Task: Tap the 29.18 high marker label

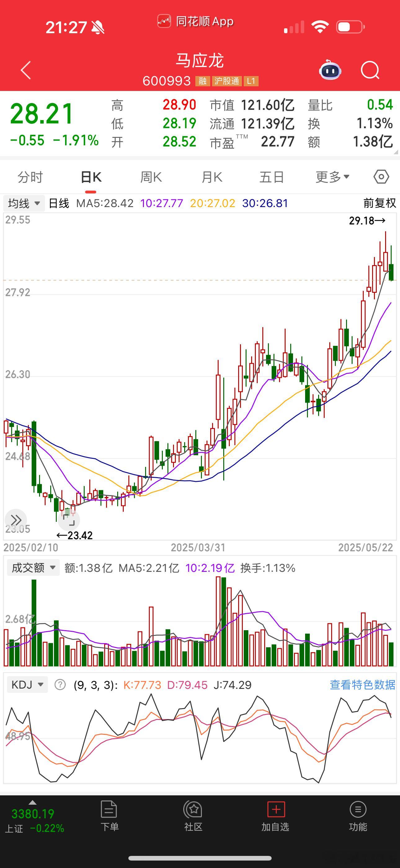Action: click(367, 221)
